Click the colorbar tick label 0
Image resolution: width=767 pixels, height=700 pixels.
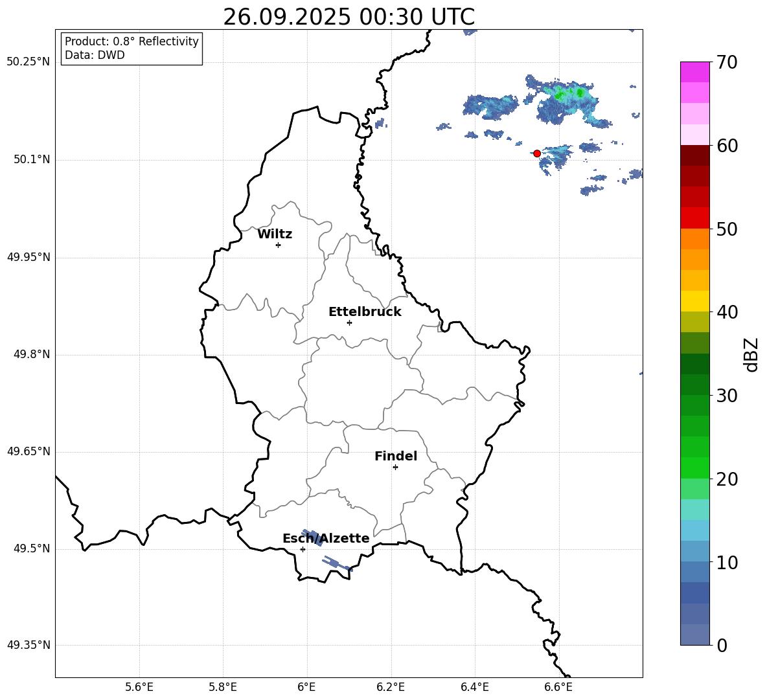pyautogui.click(x=722, y=646)
